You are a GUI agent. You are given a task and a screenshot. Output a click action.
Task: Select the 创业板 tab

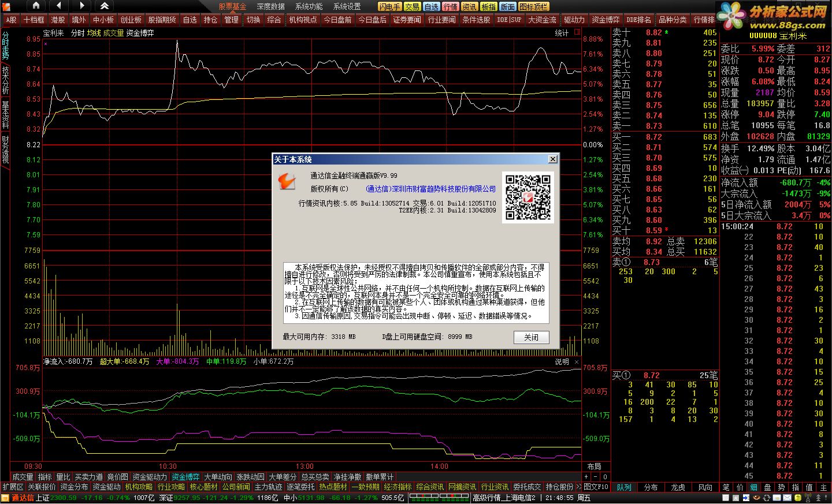pos(131,20)
